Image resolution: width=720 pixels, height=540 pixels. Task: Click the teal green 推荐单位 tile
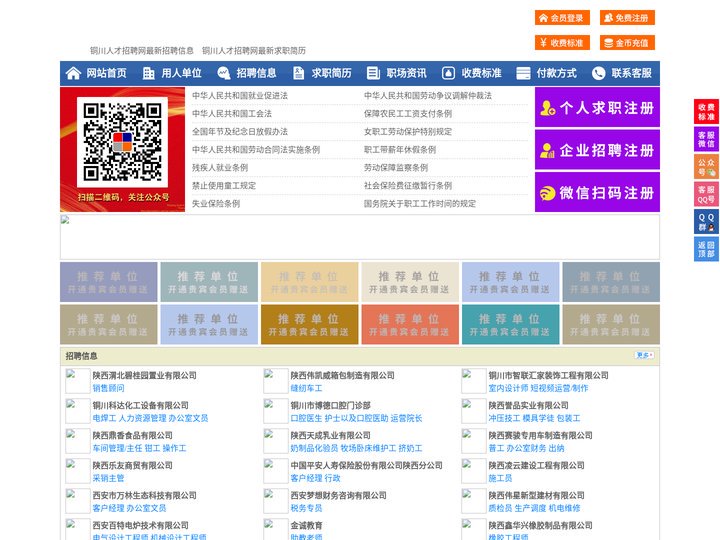coord(511,325)
